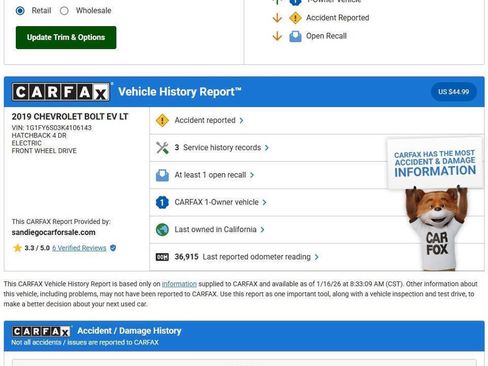This screenshot has height=366, width=488.
Task: Expand chevron after Accident reported
Action: click(x=241, y=121)
